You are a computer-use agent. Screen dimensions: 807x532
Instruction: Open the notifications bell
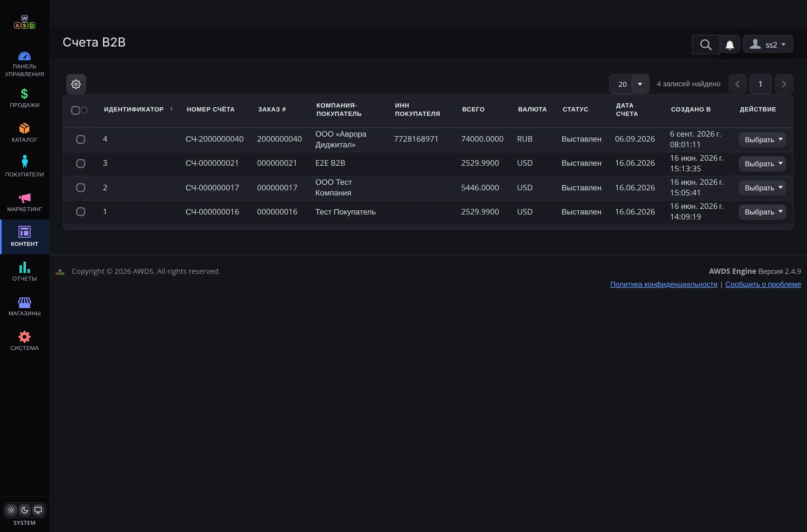(x=730, y=45)
